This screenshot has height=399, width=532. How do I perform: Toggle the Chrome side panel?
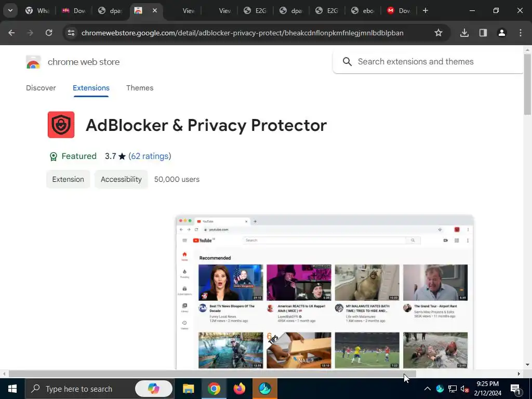483,33
